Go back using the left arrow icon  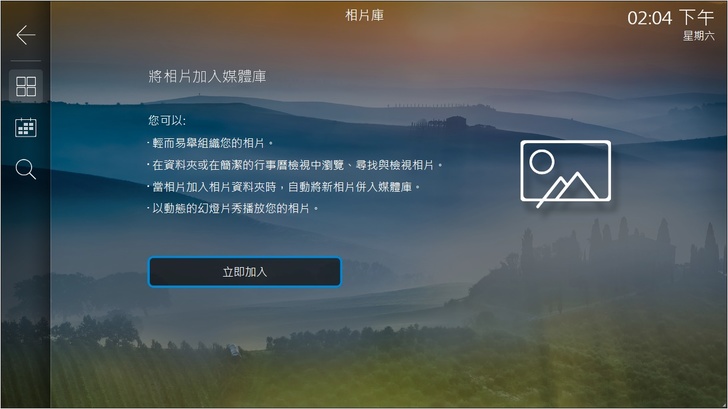[x=26, y=35]
